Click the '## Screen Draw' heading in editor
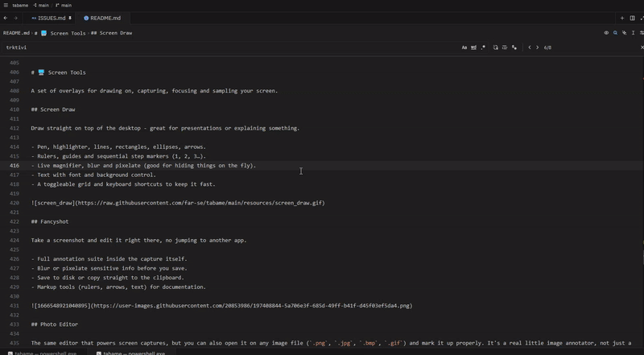The image size is (644, 355). pos(53,109)
